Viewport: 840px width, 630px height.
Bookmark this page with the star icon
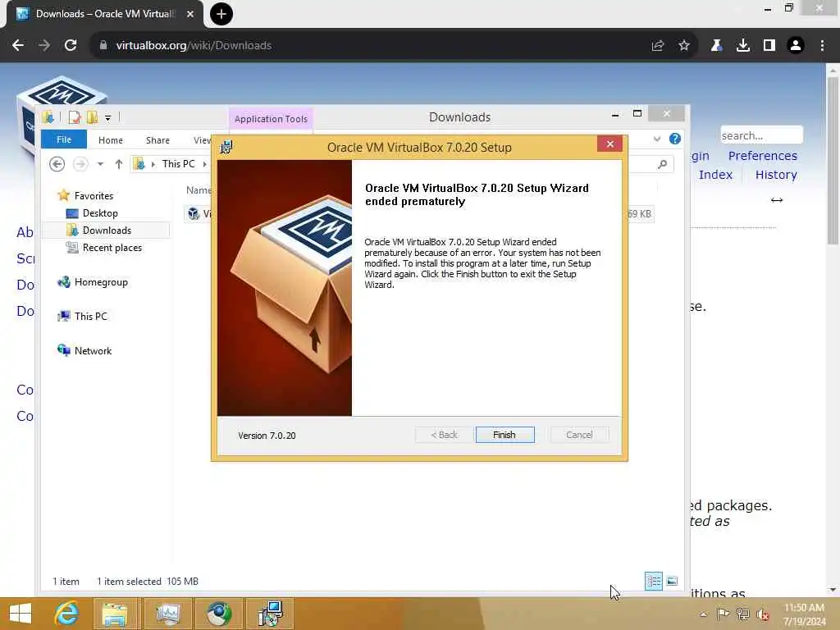(684, 46)
